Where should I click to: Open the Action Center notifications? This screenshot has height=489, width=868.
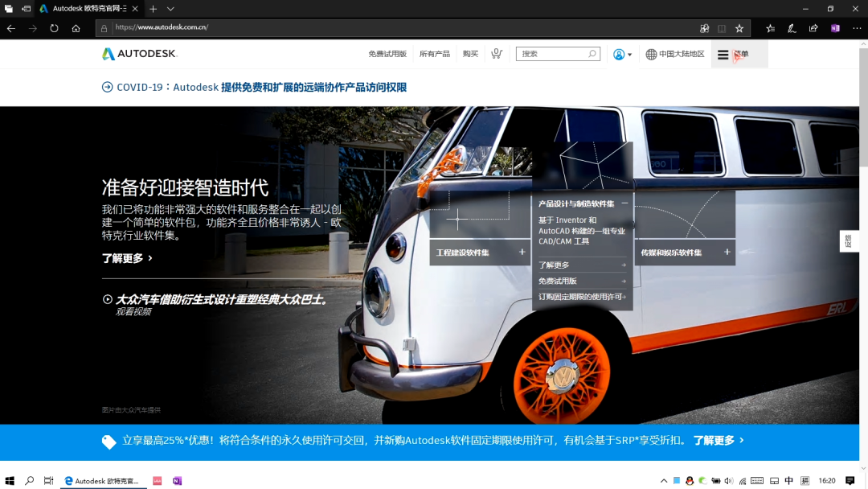pyautogui.click(x=850, y=481)
